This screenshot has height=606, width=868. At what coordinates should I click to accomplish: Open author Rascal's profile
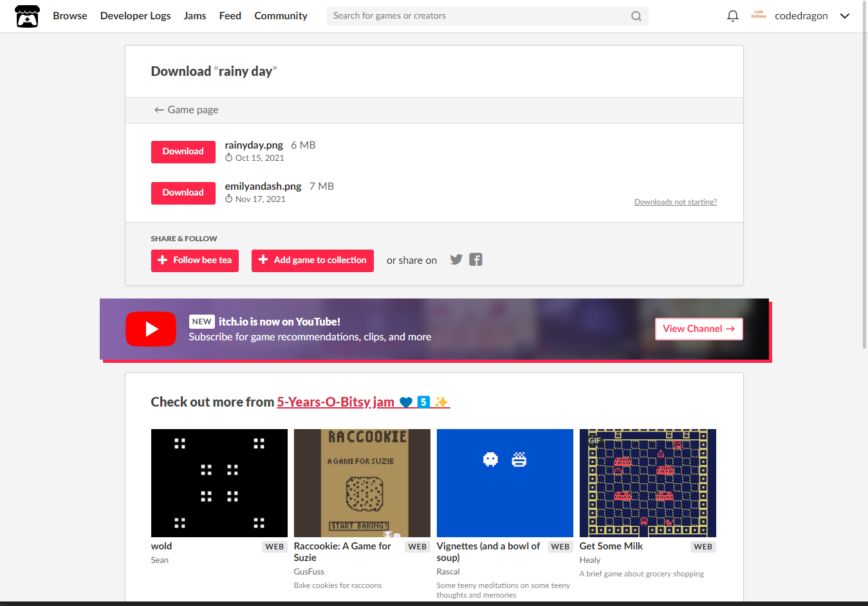coord(448,572)
